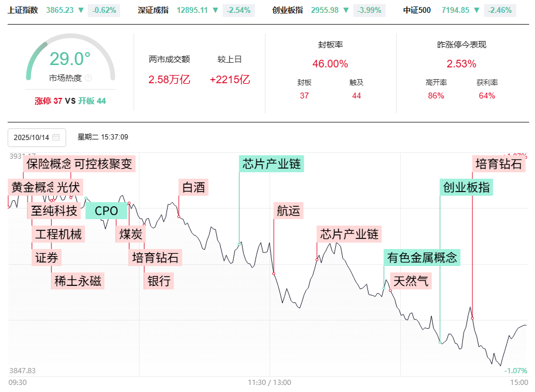Viewport: 535px width, 392px height.
Task: Open the 2025/10/14 date picker
Action: [x=36, y=138]
